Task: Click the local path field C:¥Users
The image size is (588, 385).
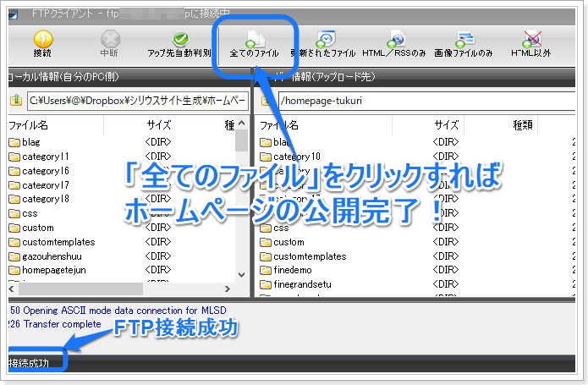Action: [x=138, y=101]
